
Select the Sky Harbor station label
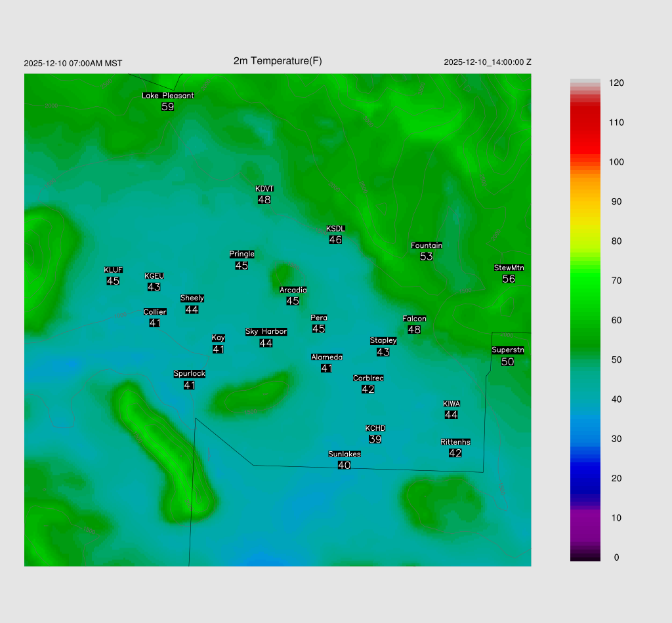click(266, 332)
